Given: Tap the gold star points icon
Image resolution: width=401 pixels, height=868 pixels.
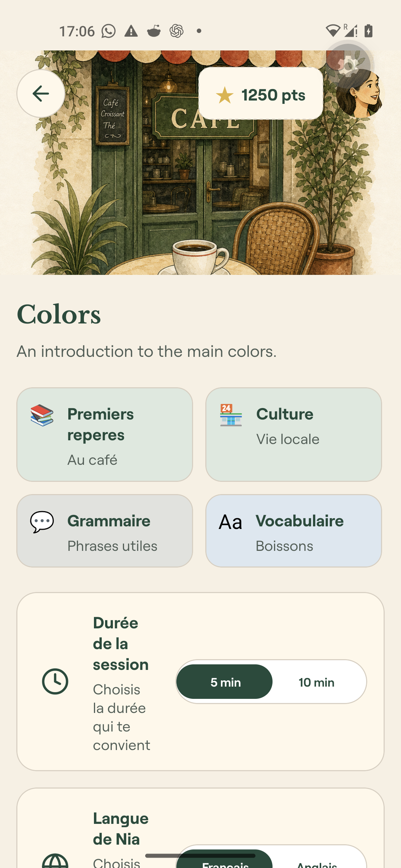Looking at the screenshot, I should point(225,95).
